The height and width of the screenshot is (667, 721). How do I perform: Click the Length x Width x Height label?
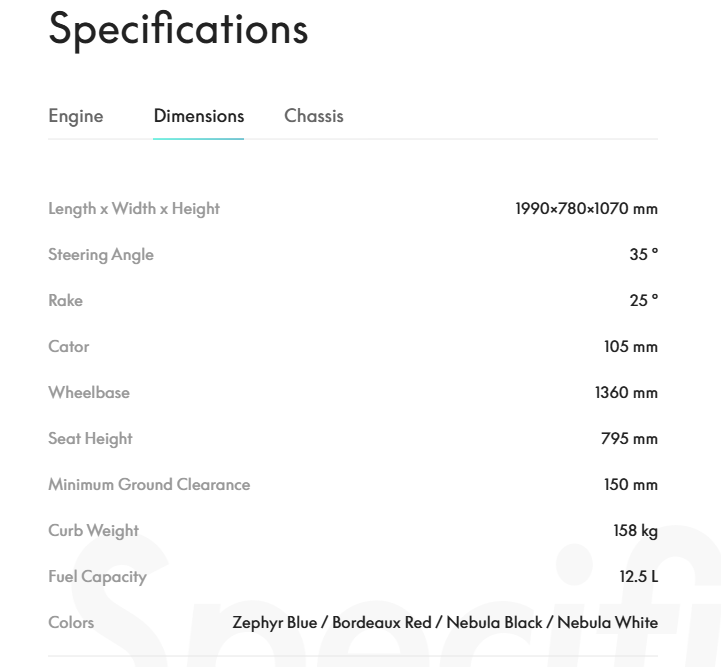click(x=134, y=209)
